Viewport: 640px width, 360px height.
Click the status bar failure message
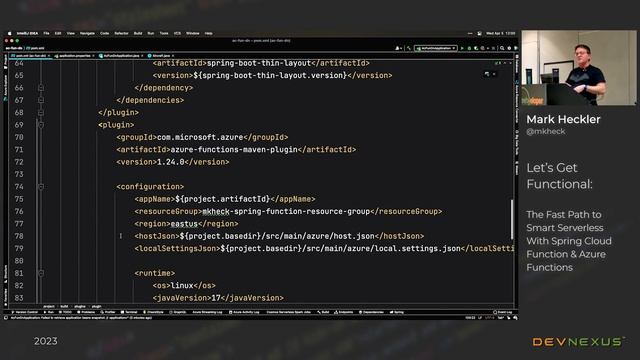81,318
